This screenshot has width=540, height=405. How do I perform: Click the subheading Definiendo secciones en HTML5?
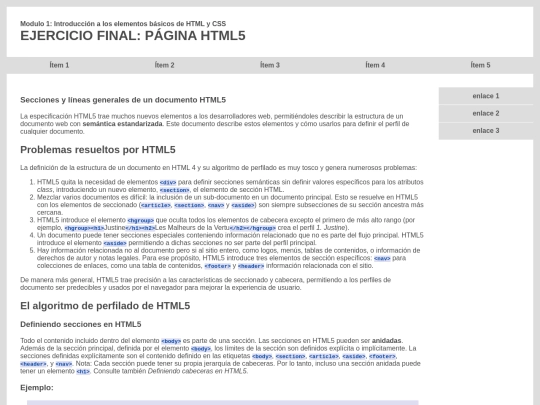coord(81,324)
